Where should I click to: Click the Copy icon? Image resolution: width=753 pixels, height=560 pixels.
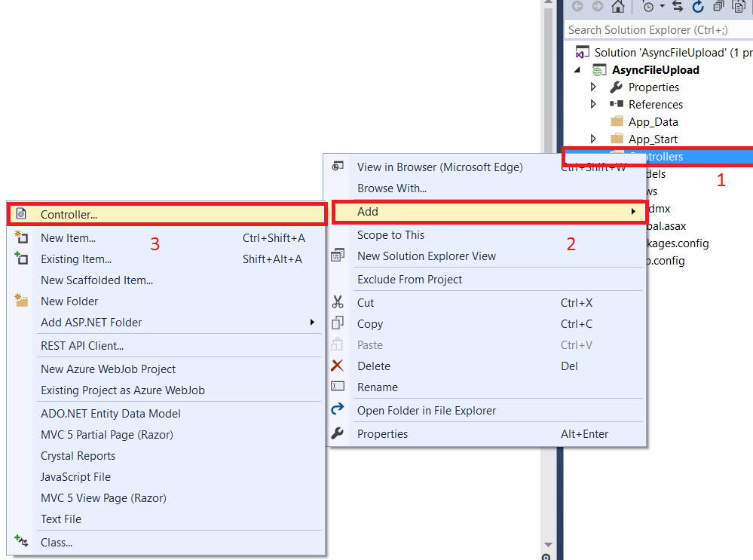click(x=338, y=323)
